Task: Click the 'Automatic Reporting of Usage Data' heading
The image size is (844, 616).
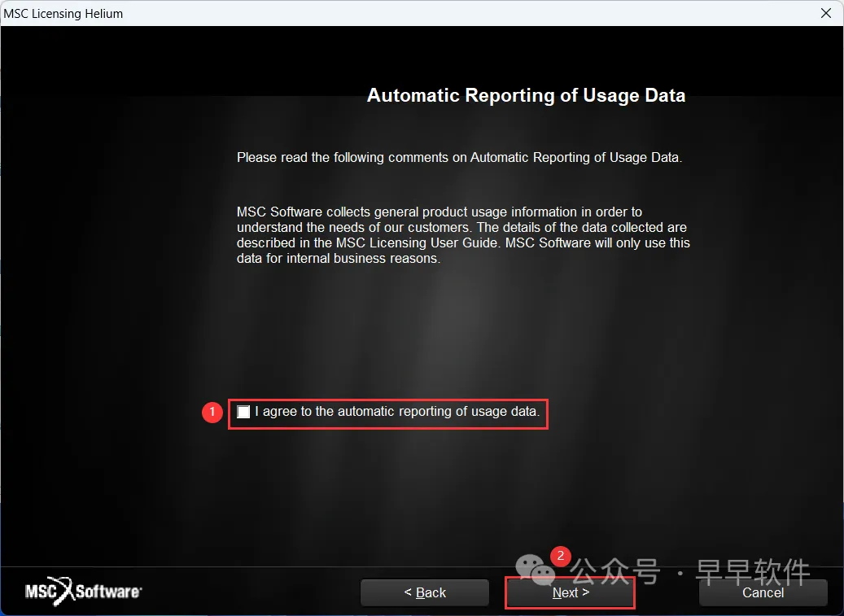Action: point(526,95)
